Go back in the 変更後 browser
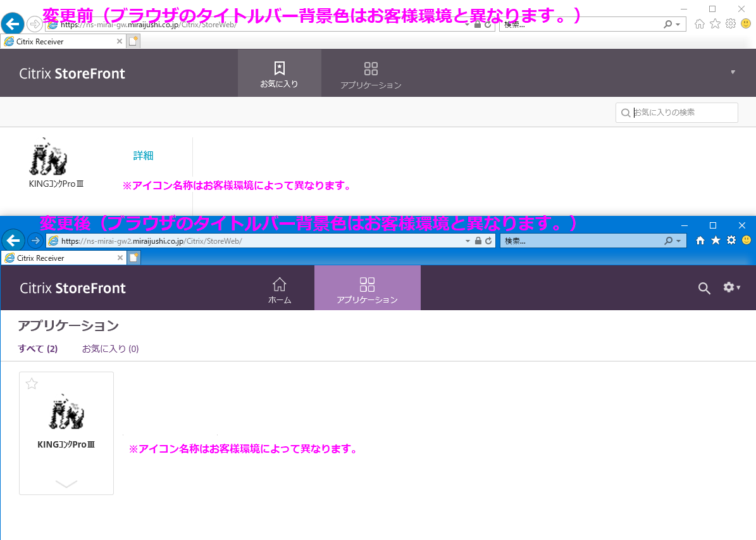 (13, 241)
